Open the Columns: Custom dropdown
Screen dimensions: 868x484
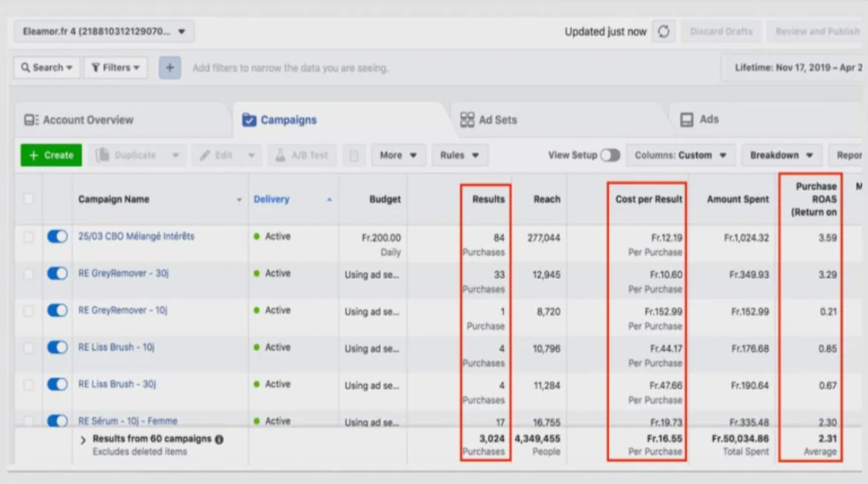pos(680,155)
